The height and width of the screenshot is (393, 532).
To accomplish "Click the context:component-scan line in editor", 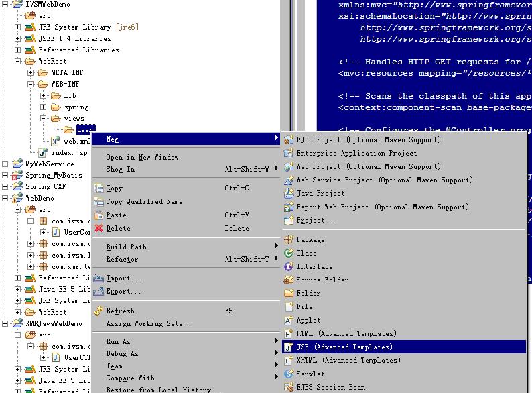I will [435, 108].
